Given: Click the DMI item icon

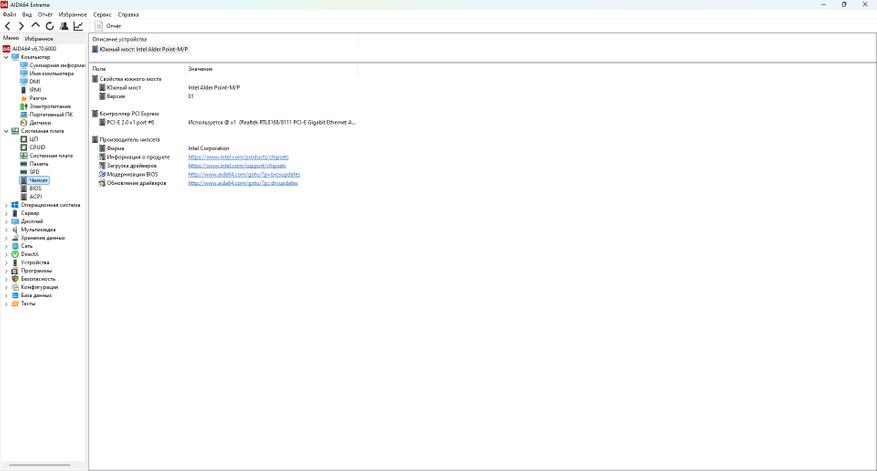Looking at the screenshot, I should tap(23, 82).
